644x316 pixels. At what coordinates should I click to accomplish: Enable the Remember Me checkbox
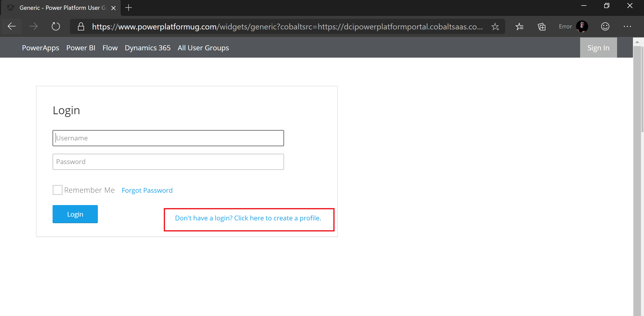tap(58, 190)
